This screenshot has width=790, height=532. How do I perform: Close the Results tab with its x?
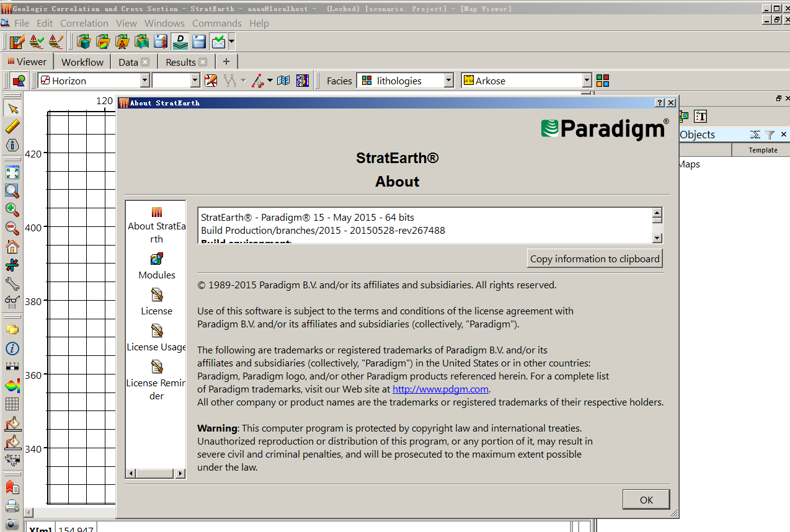[x=203, y=62]
